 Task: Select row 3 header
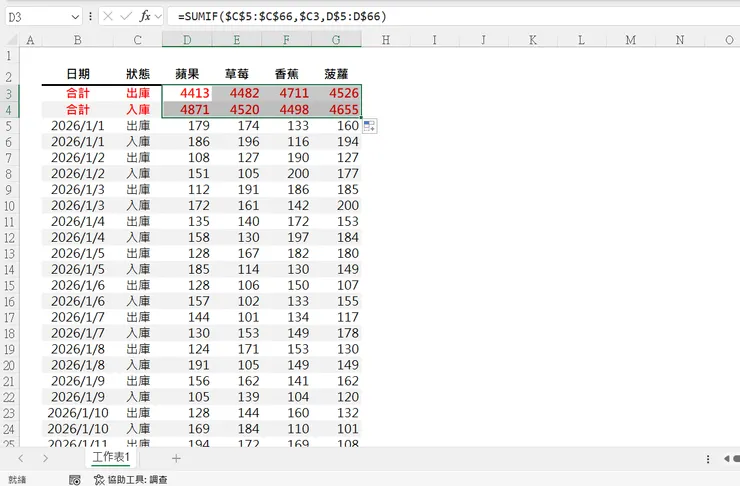9,93
